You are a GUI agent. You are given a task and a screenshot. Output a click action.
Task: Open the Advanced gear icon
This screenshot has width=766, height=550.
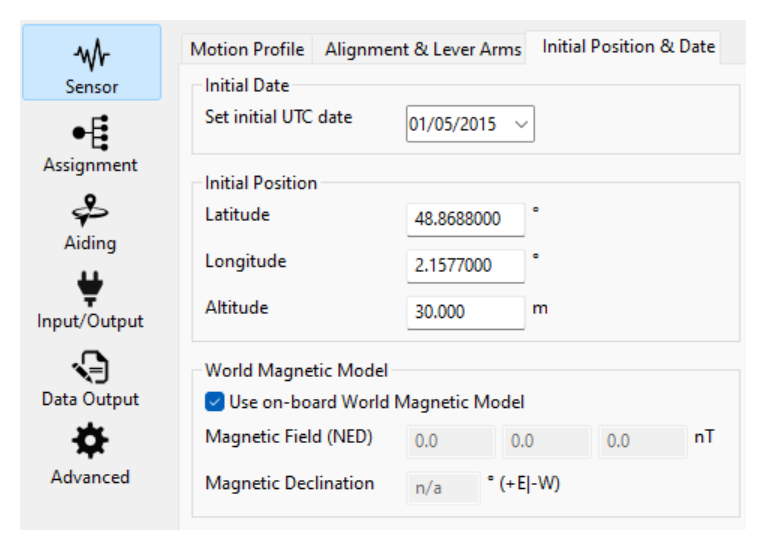pos(90,441)
